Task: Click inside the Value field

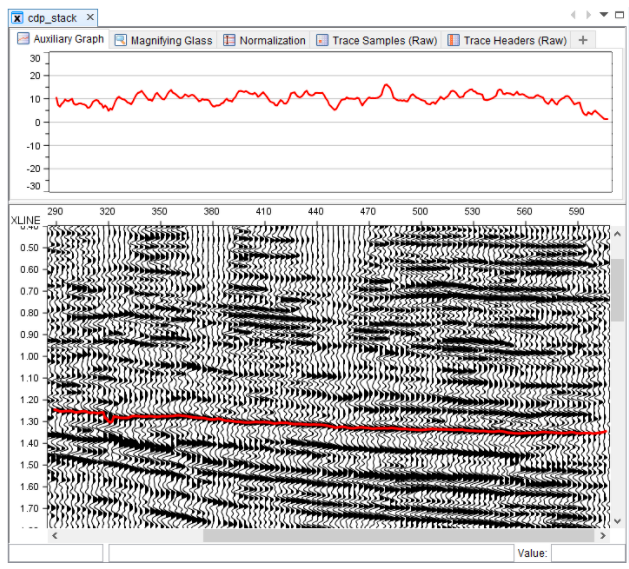Action: (x=588, y=553)
